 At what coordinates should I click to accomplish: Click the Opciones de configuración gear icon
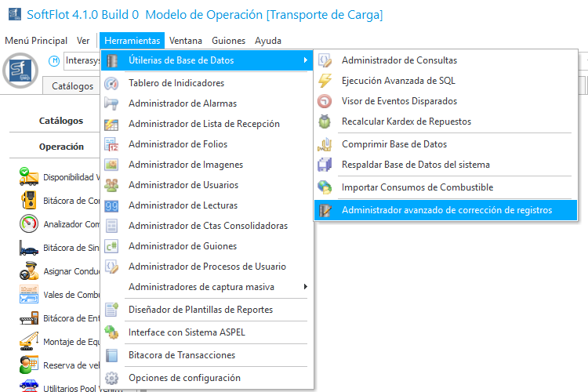tap(111, 378)
